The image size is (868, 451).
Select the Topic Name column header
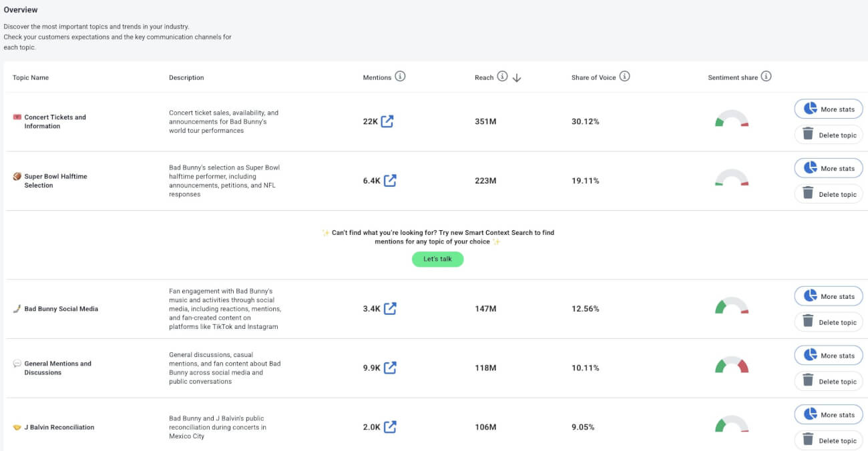(30, 77)
